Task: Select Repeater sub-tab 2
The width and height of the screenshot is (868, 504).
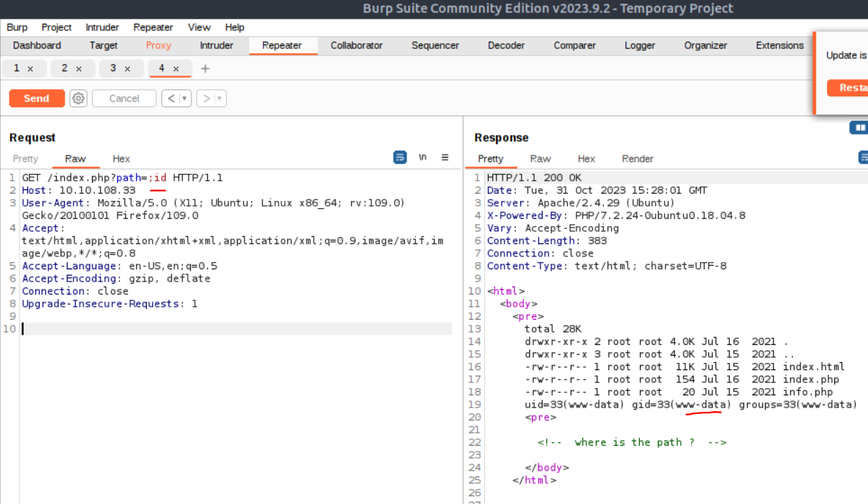Action: coord(65,68)
